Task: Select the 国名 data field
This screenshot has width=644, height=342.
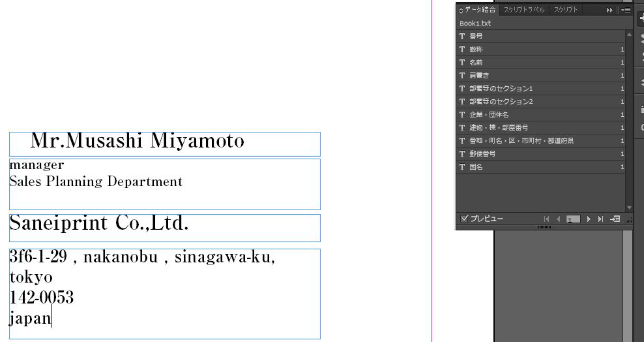Action: click(x=541, y=167)
